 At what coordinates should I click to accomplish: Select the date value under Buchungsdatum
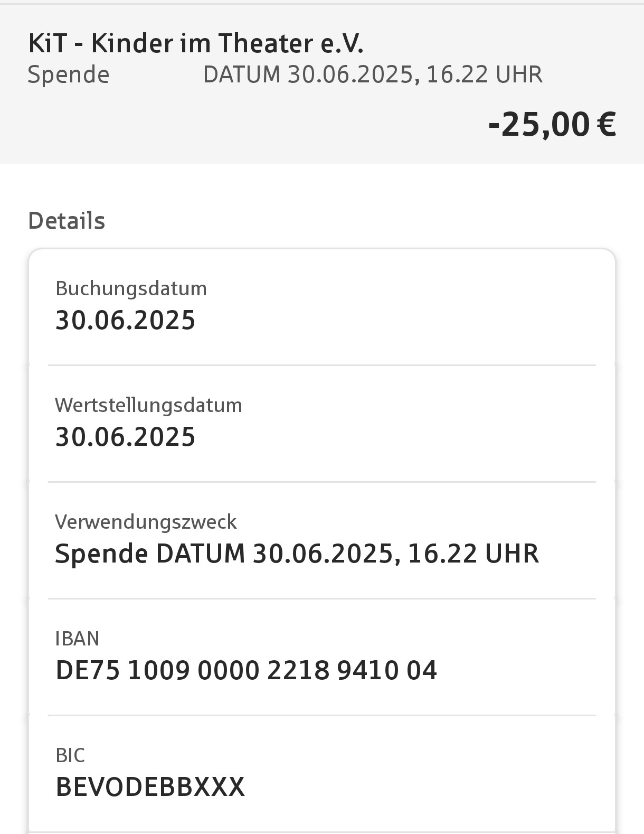pos(126,320)
